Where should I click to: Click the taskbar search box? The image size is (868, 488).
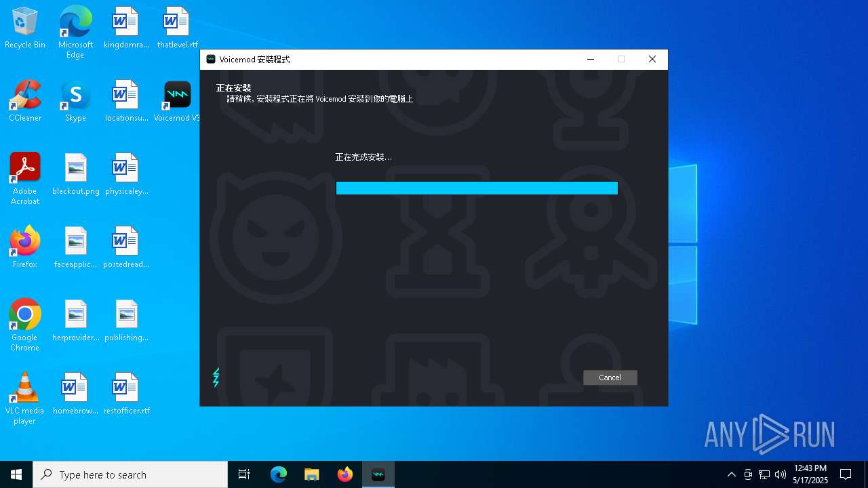coord(130,474)
